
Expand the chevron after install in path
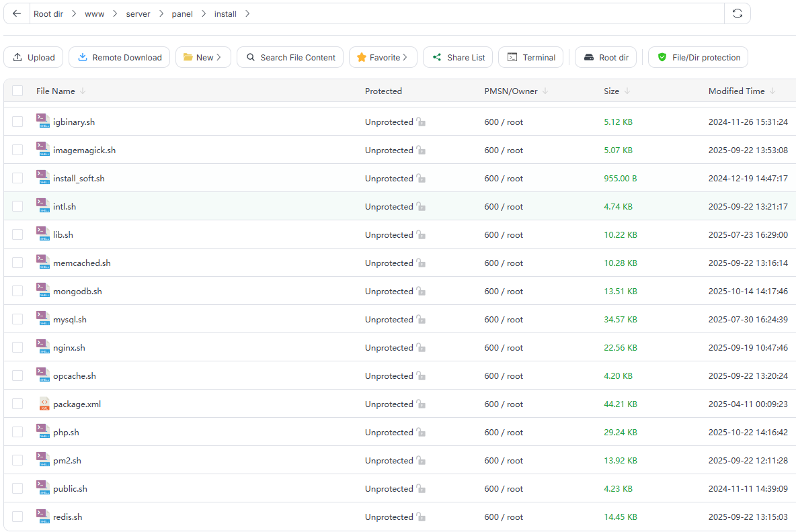pyautogui.click(x=247, y=13)
